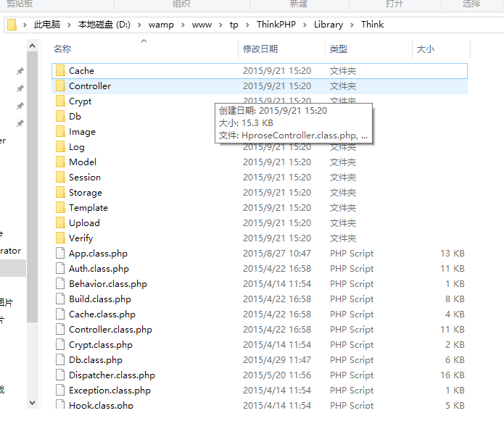Navigate to 本地磁盘 (D:) breadcrumb
The image size is (504, 421).
point(104,25)
